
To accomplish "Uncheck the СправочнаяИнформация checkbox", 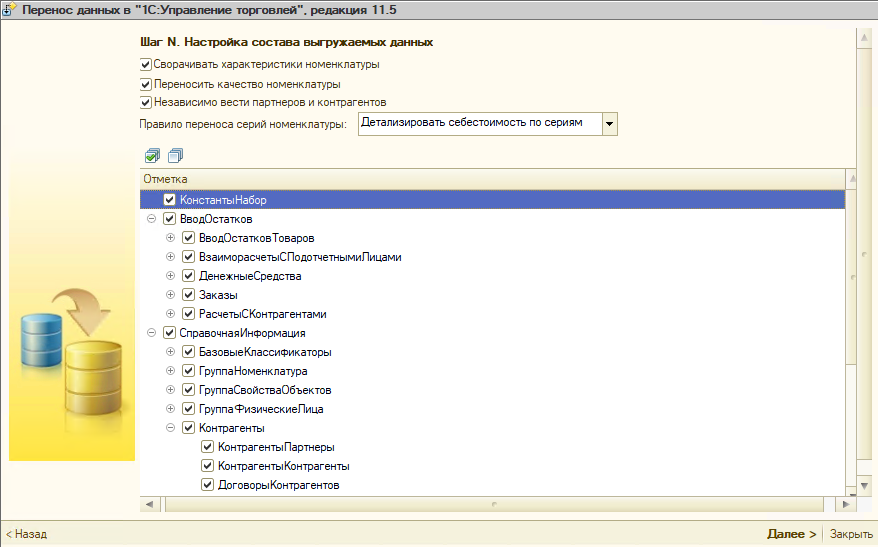I will (x=170, y=333).
